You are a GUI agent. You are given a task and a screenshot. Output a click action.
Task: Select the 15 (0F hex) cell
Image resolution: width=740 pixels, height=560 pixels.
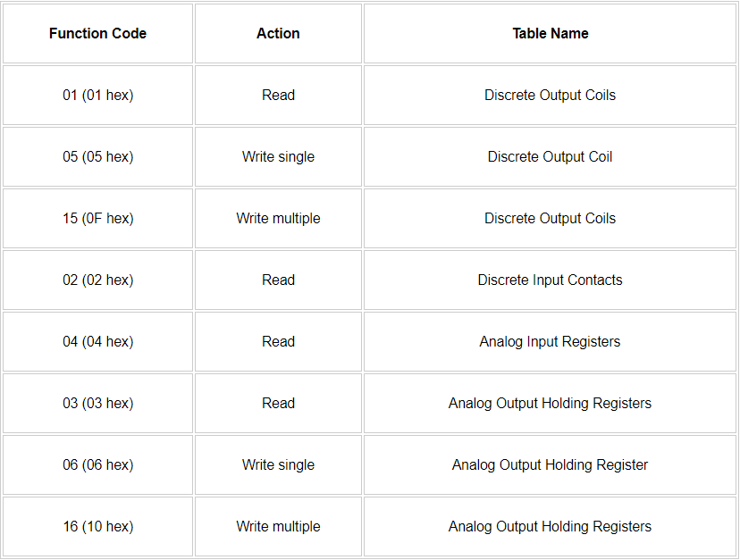pyautogui.click(x=97, y=218)
